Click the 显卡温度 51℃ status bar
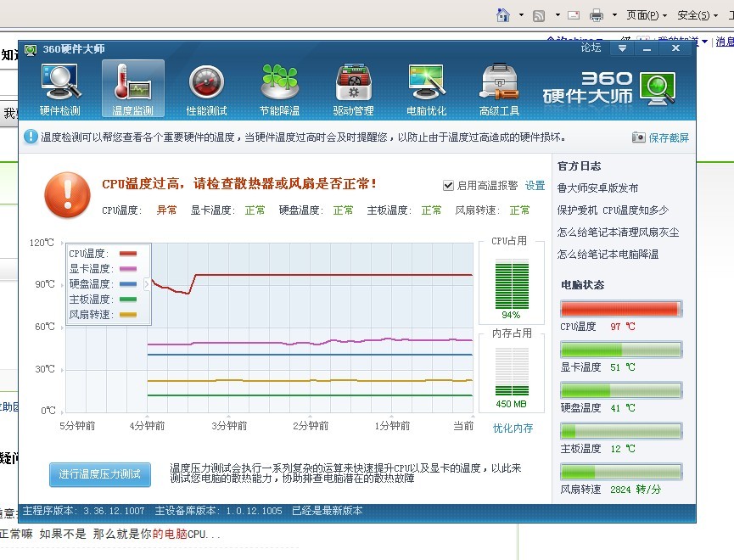The width and height of the screenshot is (734, 560). tap(621, 350)
